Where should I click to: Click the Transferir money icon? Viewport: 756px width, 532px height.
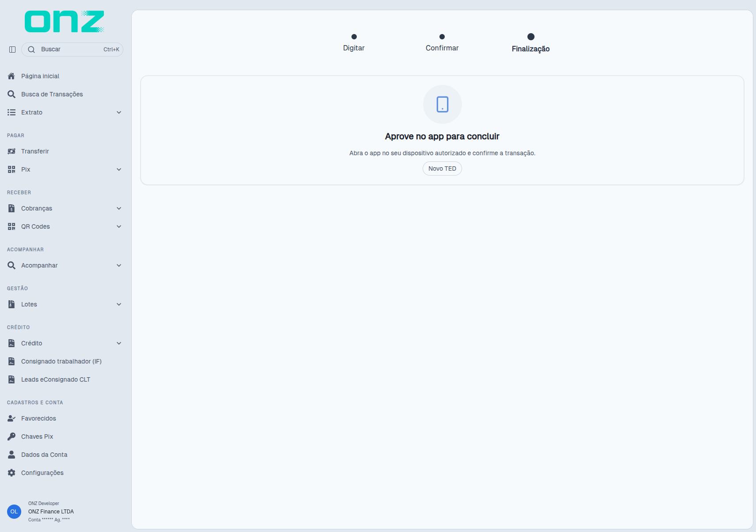tap(11, 151)
